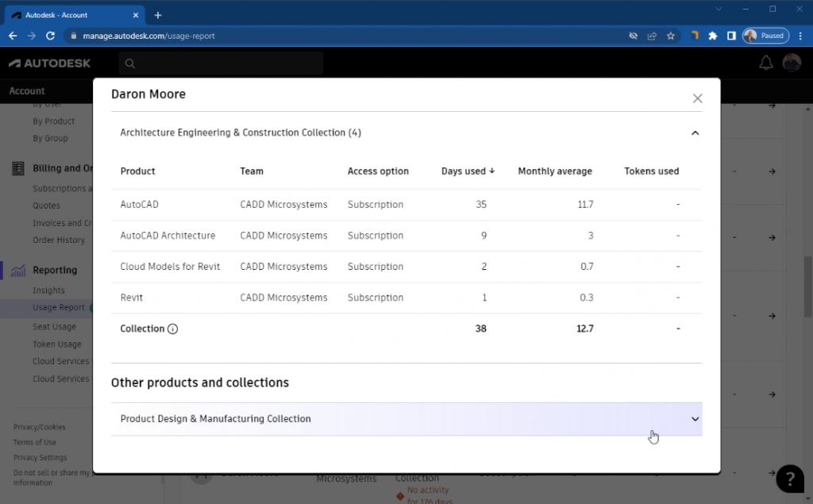This screenshot has height=504, width=813.
Task: Click the Paused profile button
Action: [766, 36]
